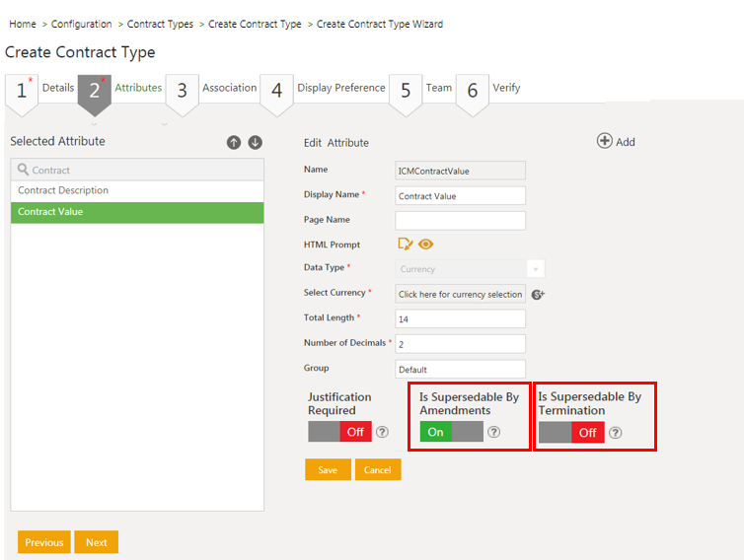Toggle Justification Required switch
This screenshot has width=744, height=560.
coord(339,432)
